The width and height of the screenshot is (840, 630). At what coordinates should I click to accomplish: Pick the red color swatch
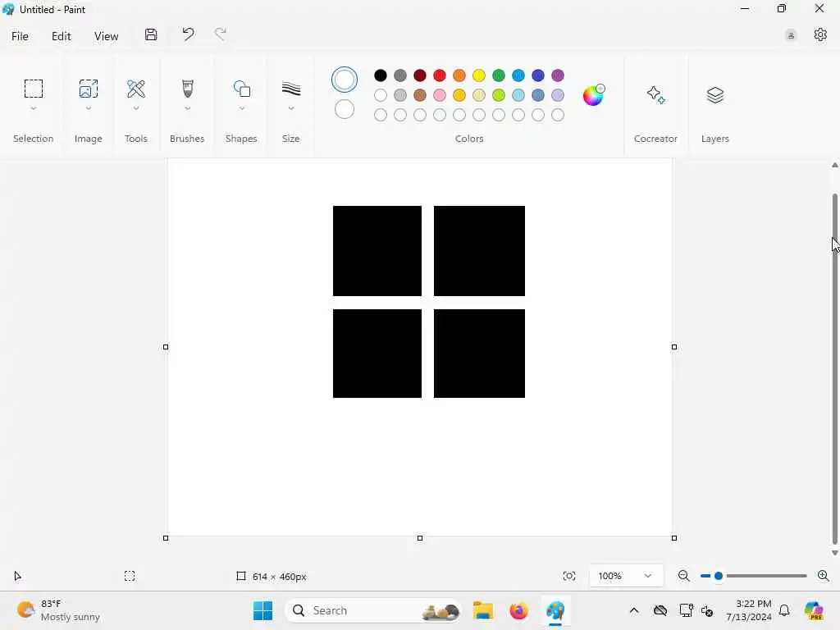pyautogui.click(x=440, y=75)
